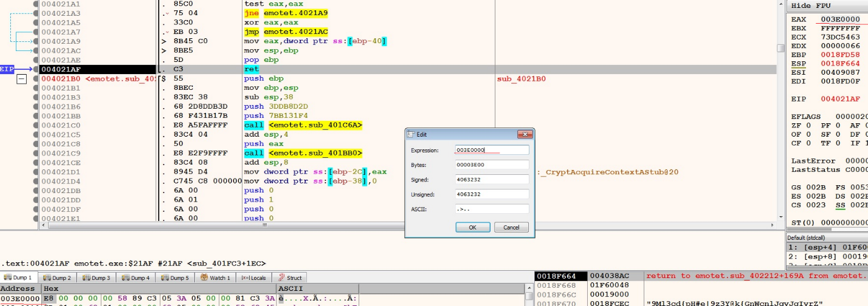The image size is (868, 306).
Task: Open the Watch 1 tab
Action: tap(215, 277)
